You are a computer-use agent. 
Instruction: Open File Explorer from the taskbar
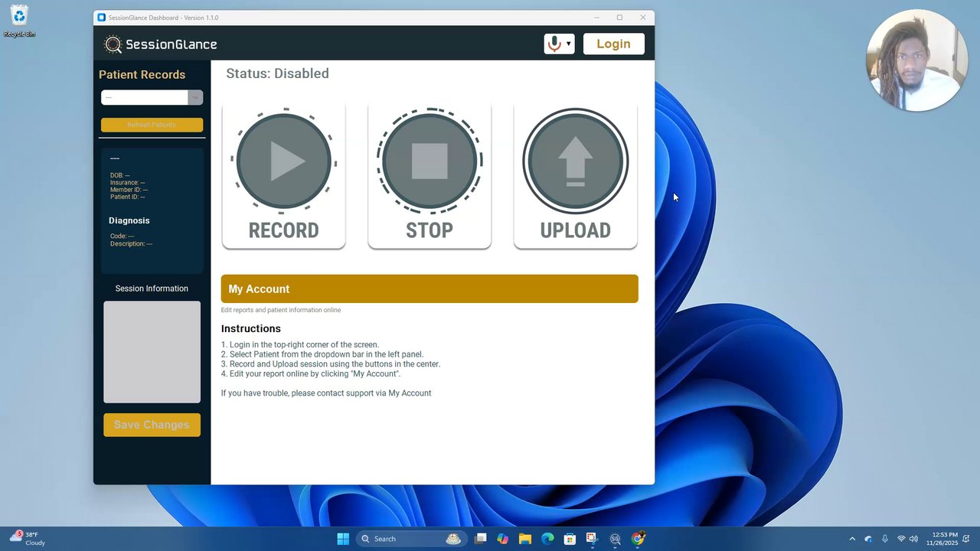coord(525,539)
